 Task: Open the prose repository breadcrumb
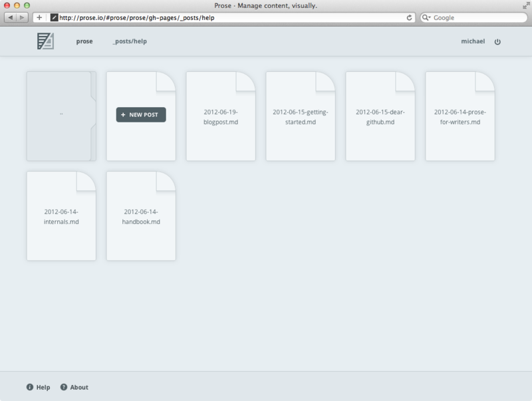point(84,41)
